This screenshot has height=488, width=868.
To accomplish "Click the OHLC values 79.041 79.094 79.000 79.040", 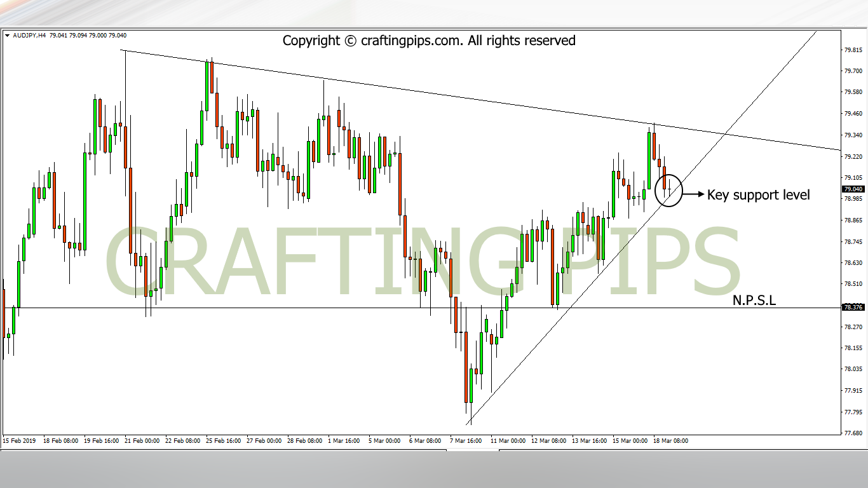I will [88, 36].
